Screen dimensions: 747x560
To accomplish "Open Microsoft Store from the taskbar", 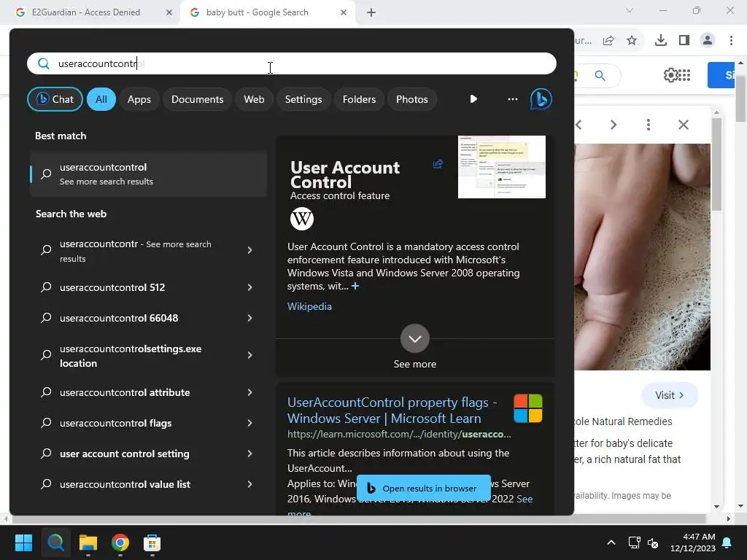I will [x=152, y=542].
